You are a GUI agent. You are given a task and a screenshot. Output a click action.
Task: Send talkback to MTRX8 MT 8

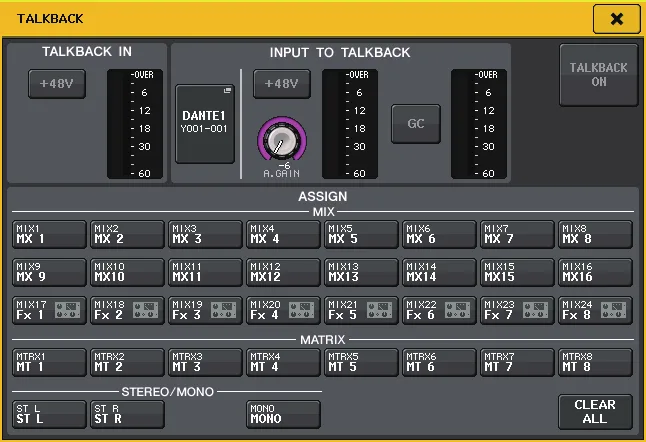(595, 362)
